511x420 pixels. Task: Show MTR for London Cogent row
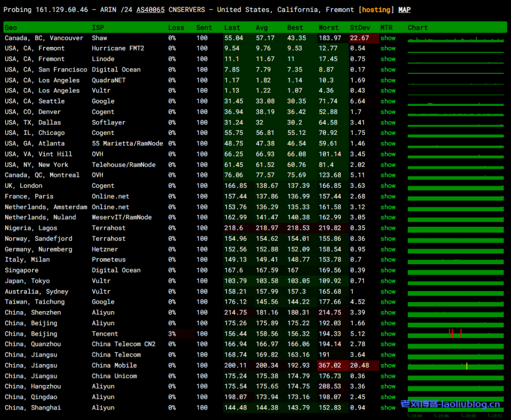click(388, 186)
